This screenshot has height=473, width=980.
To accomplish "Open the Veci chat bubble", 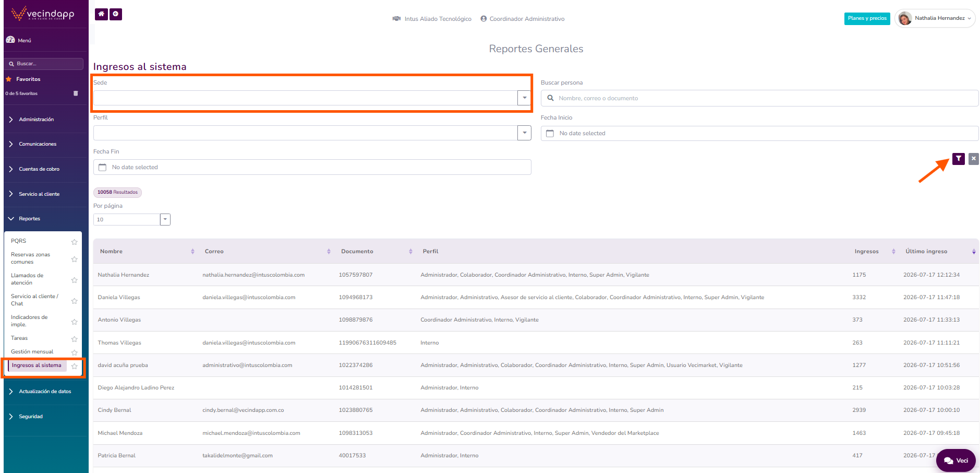I will coord(955,460).
